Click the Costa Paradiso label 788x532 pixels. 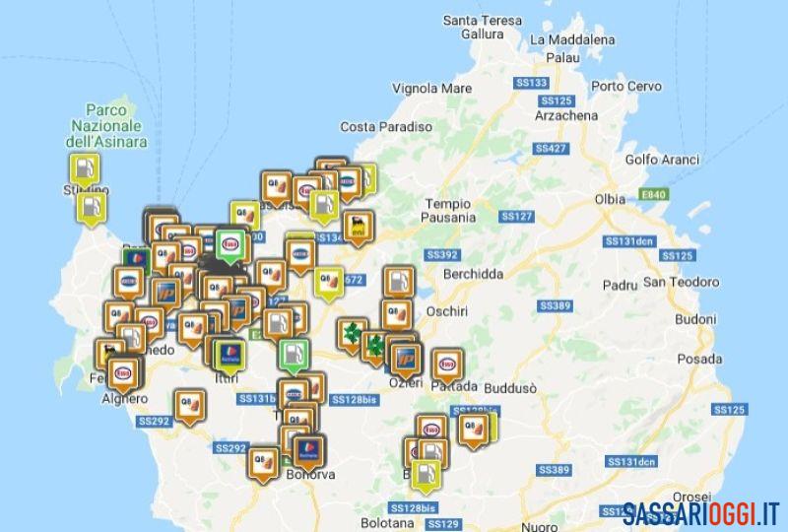[x=386, y=127]
